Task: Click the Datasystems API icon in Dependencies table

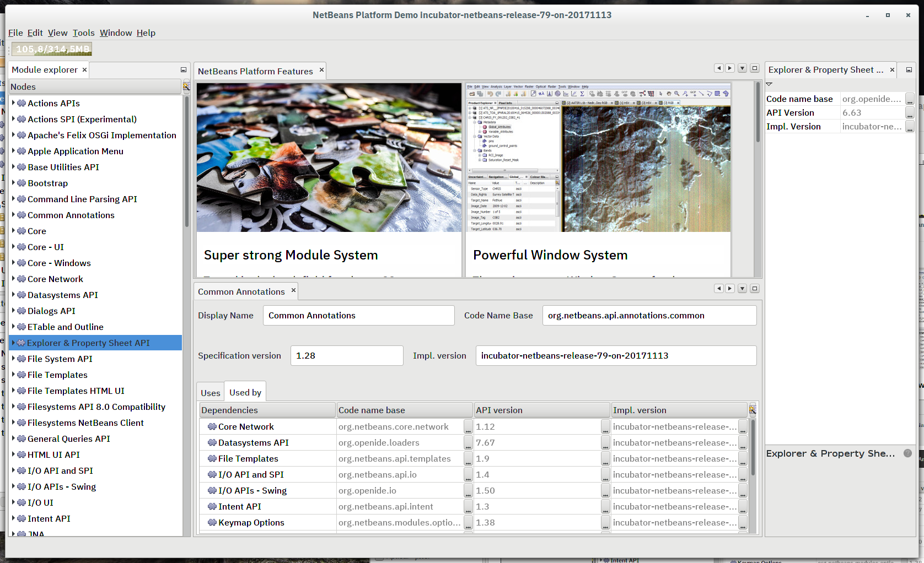Action: tap(212, 442)
